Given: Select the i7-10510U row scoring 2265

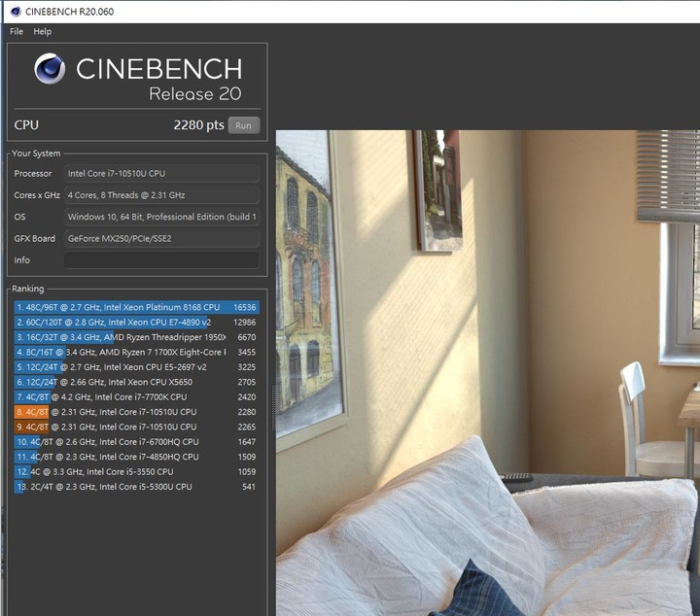Looking at the screenshot, I should (137, 427).
